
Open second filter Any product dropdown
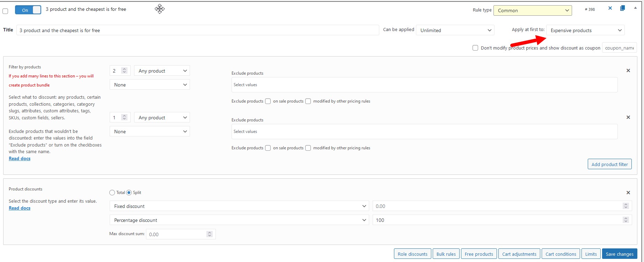[162, 118]
